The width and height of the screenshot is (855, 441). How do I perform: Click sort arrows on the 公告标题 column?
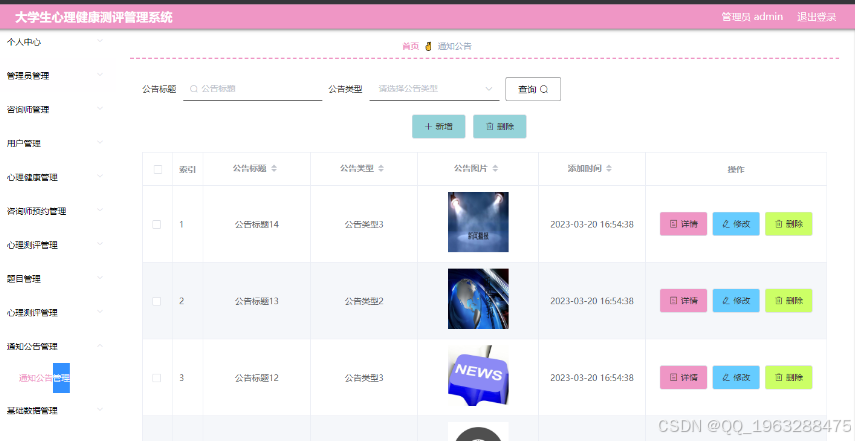(x=274, y=169)
